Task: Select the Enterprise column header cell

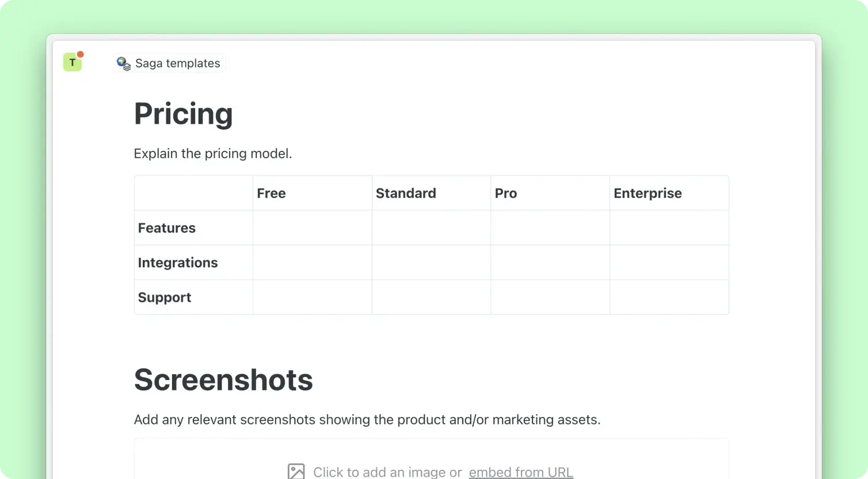Action: tap(669, 193)
